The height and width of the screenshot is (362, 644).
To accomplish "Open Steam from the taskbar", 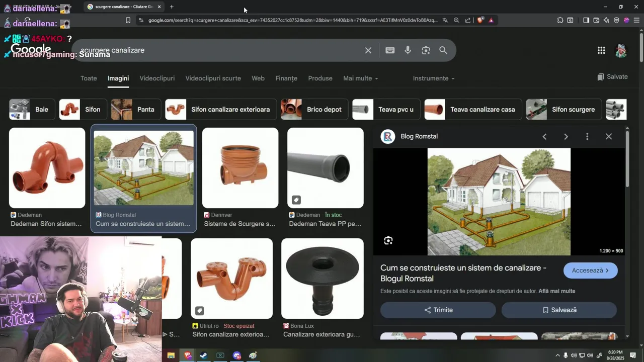I will (204, 355).
